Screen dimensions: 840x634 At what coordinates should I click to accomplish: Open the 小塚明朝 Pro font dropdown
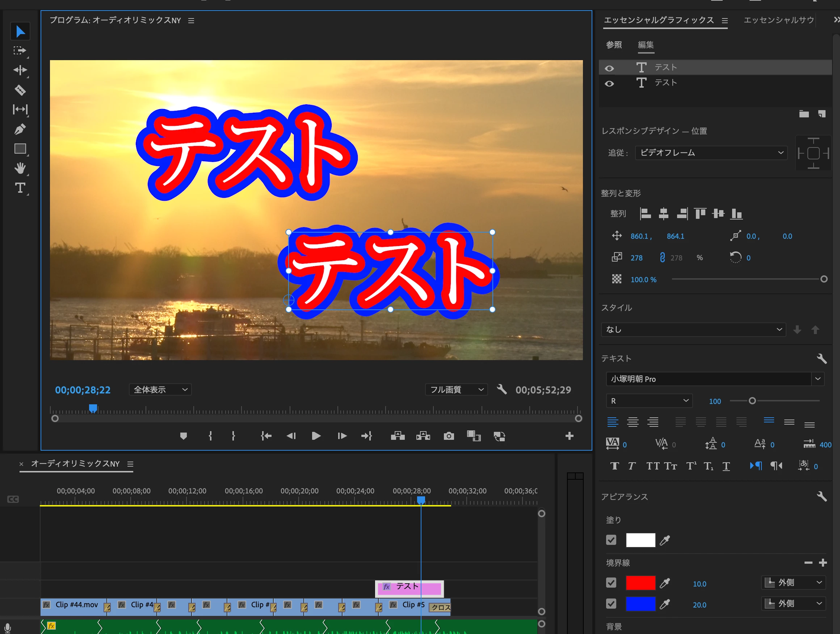pos(818,379)
